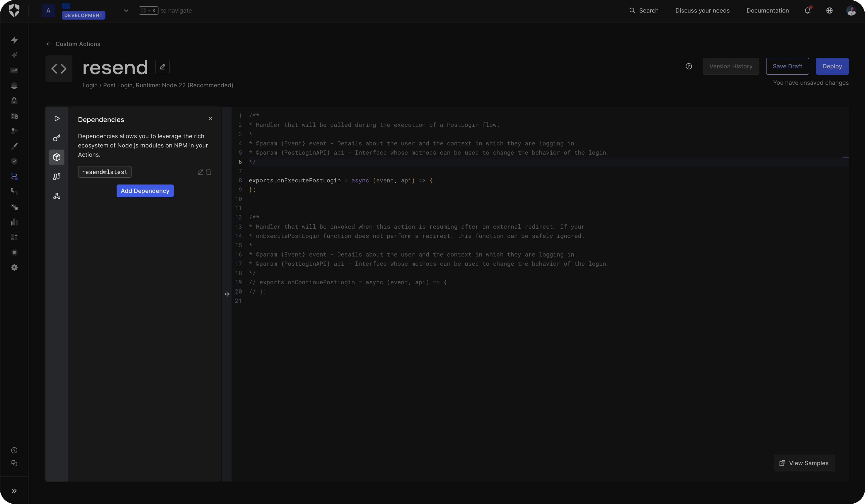The width and height of the screenshot is (865, 504).
Task: Open the user profile avatar menu
Action: pos(851,11)
